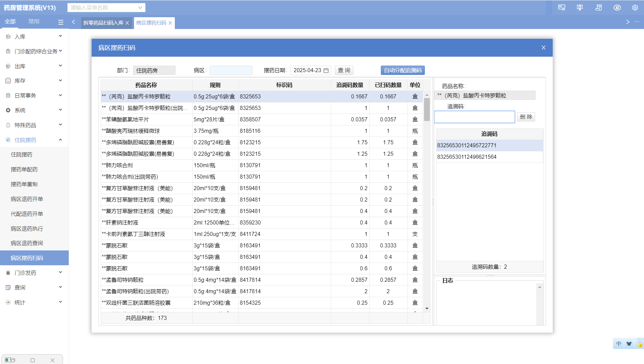Click the drug table vertical scrollbar thumb
644x364 pixels.
pyautogui.click(x=427, y=109)
